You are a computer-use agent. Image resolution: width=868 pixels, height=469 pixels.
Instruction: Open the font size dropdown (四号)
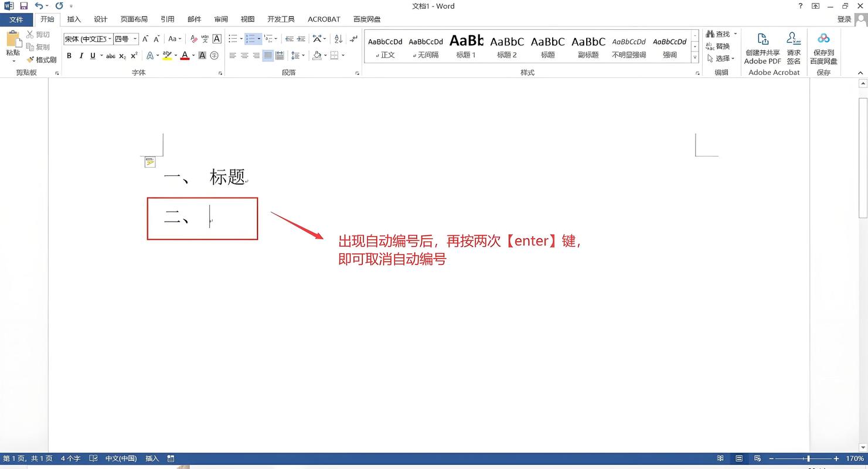[135, 39]
